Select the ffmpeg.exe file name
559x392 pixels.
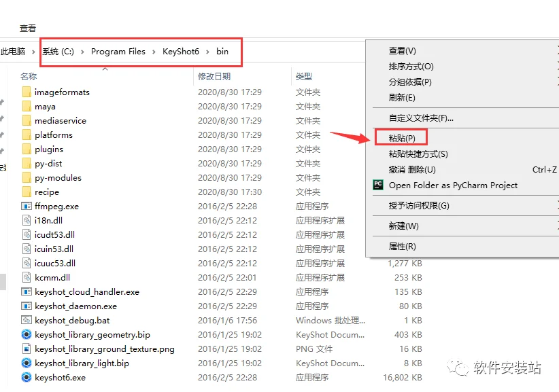click(x=56, y=206)
